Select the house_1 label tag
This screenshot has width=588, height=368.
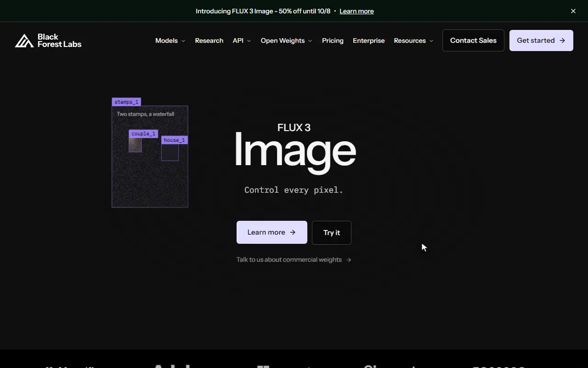pos(175,140)
